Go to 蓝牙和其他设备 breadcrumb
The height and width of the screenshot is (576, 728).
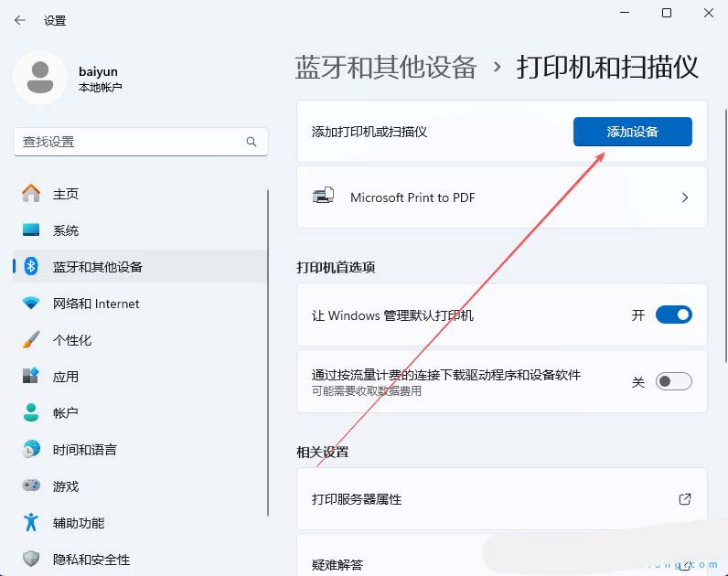click(386, 68)
